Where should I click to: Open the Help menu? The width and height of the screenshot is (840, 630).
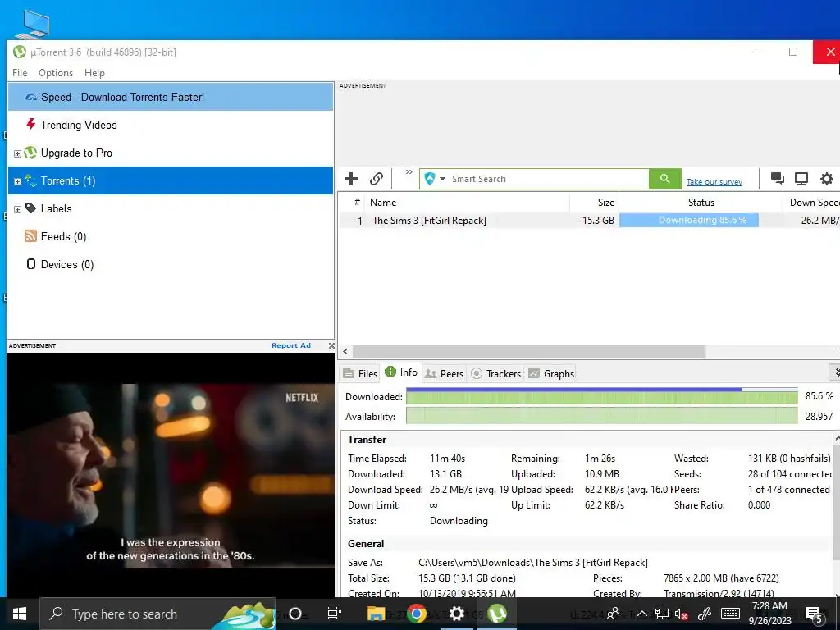click(95, 73)
